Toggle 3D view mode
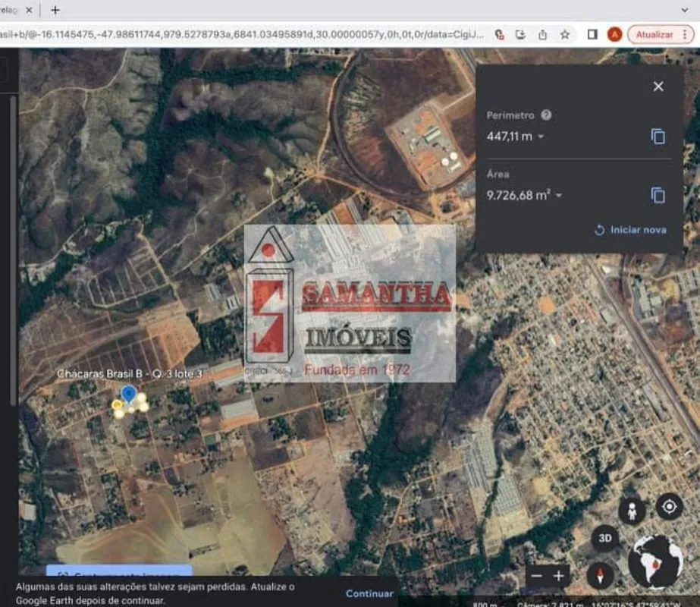This screenshot has width=700, height=607. pyautogui.click(x=605, y=539)
